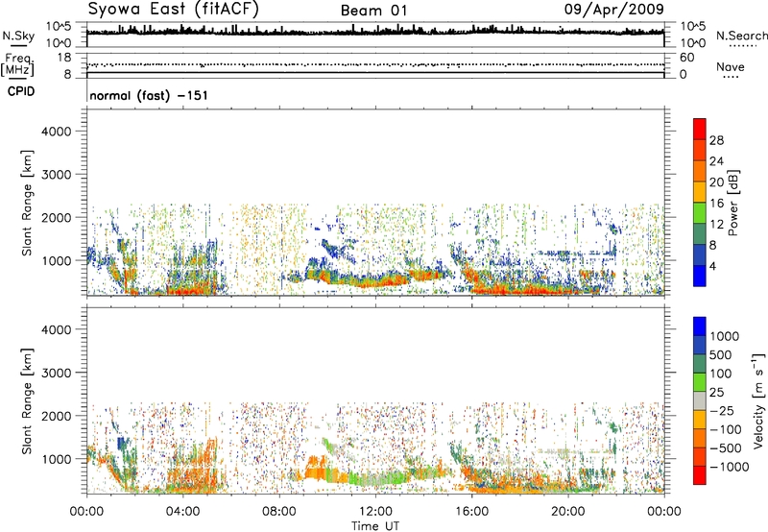Click the "20:00" time tick label

coord(567,512)
